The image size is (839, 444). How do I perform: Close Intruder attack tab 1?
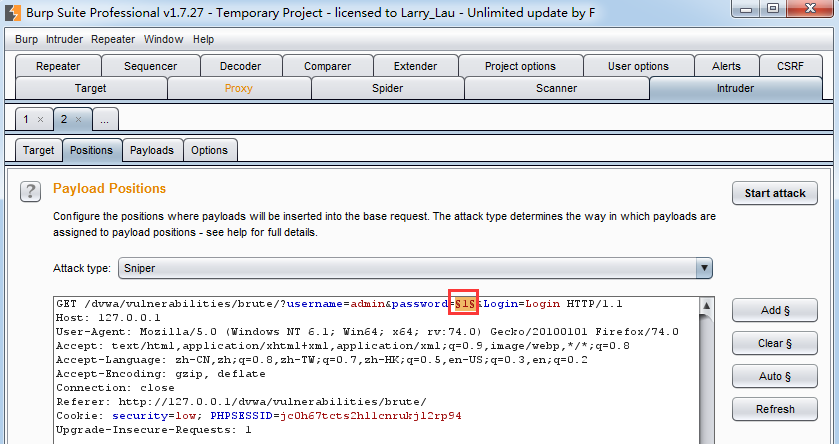(x=40, y=119)
